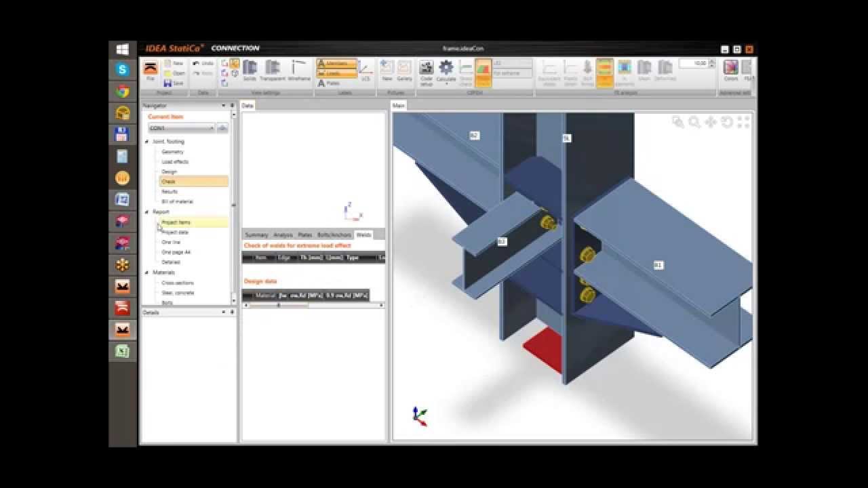Open Code setup
Image resolution: width=868 pixels, height=488 pixels.
tap(427, 72)
